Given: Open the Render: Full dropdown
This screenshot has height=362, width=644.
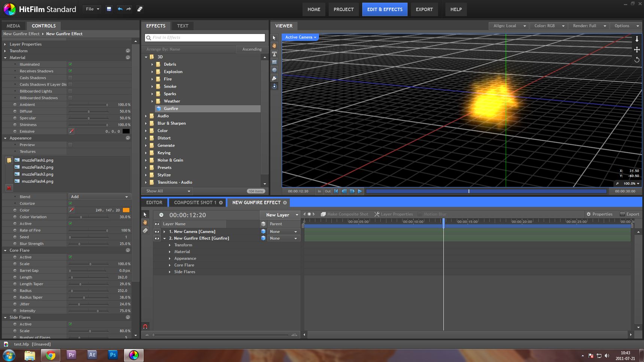Looking at the screenshot, I should (589, 26).
